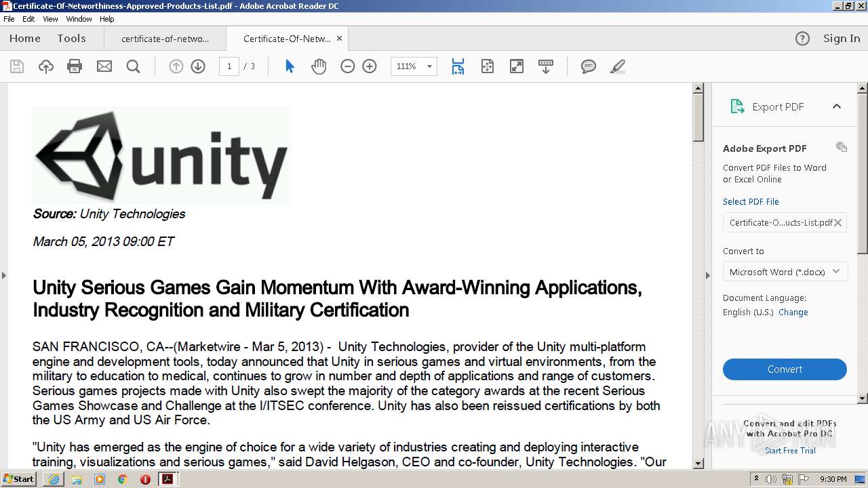Viewport: 868px width, 488px height.
Task: Click the copy icon beside Adobe Export PDF
Action: 842,147
